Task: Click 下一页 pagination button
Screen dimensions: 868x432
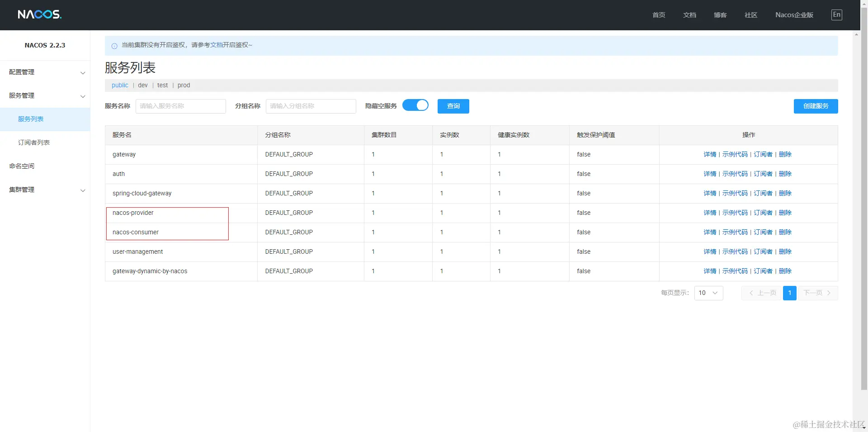Action: click(818, 293)
